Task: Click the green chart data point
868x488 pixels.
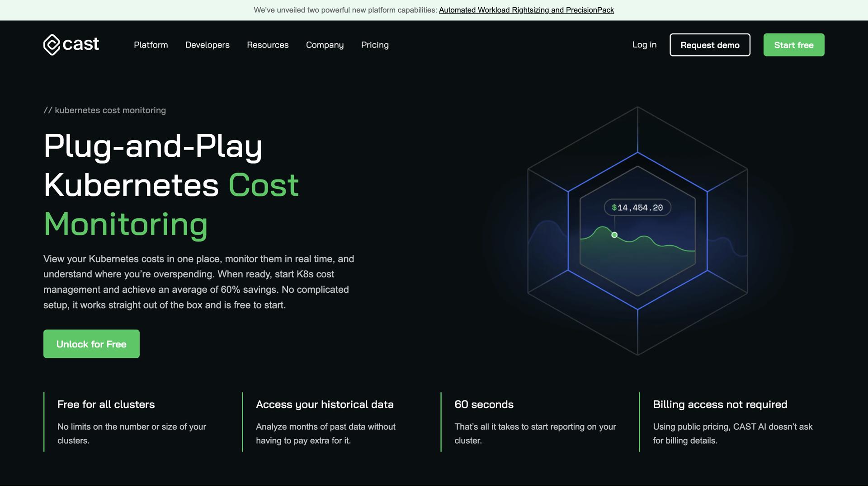Action: (x=614, y=235)
